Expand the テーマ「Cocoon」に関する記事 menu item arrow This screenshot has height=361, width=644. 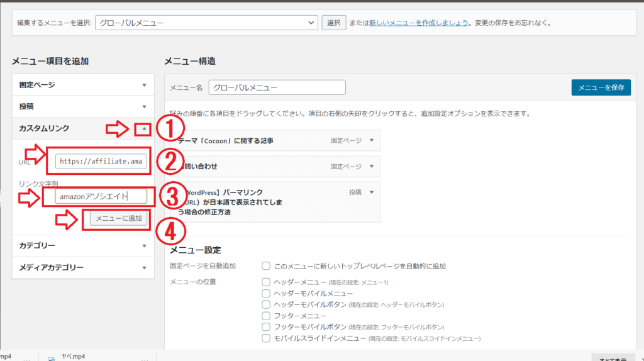click(x=372, y=140)
